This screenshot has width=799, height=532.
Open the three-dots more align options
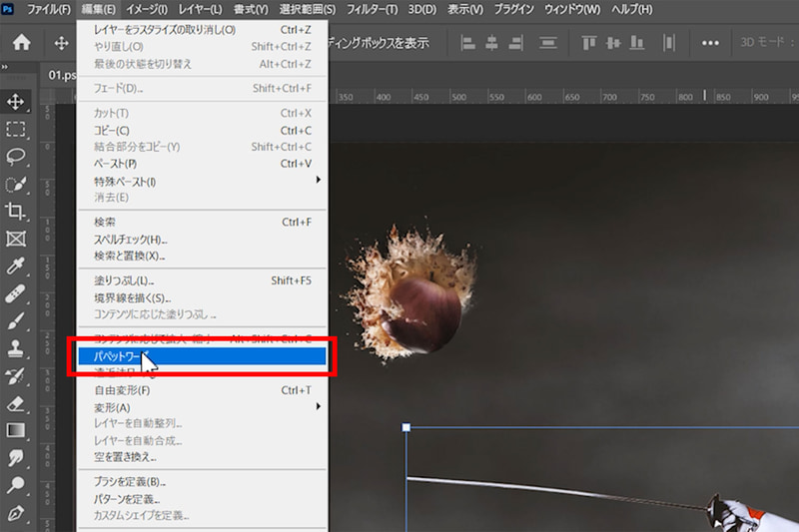[x=710, y=43]
